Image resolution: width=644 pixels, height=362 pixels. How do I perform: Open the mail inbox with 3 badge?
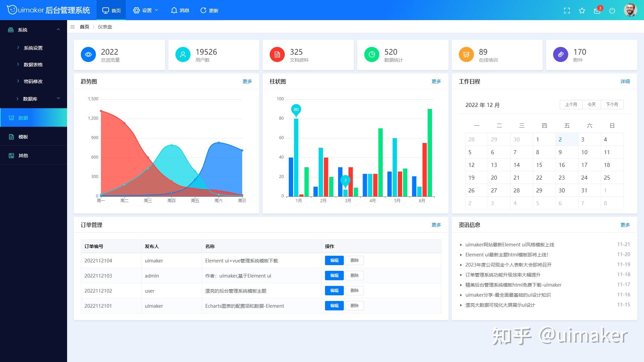[x=597, y=10]
